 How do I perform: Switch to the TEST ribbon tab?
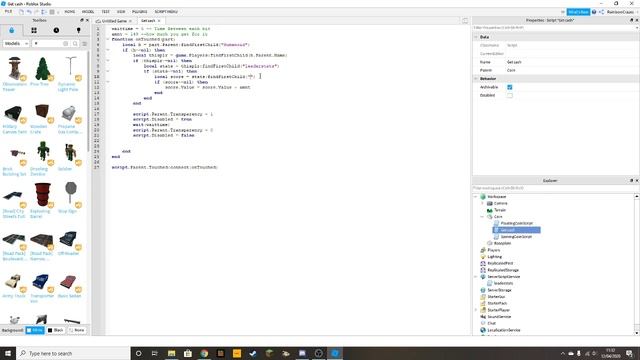tap(105, 12)
